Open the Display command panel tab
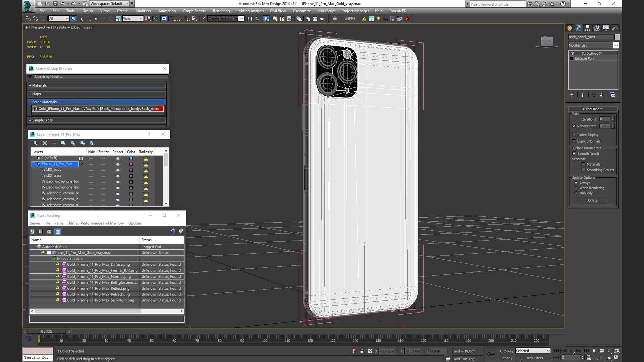 [606, 28]
